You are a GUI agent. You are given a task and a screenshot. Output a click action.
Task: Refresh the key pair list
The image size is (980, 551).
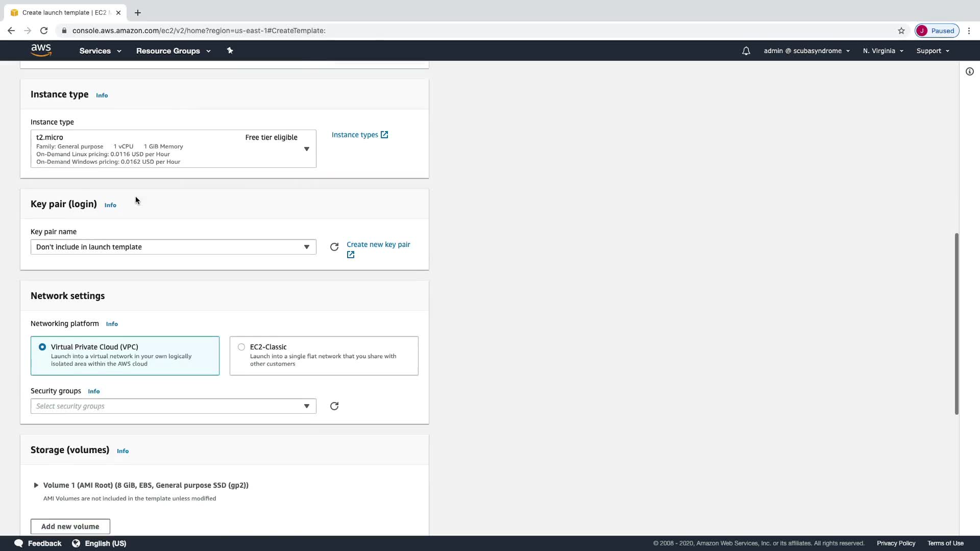pos(334,247)
